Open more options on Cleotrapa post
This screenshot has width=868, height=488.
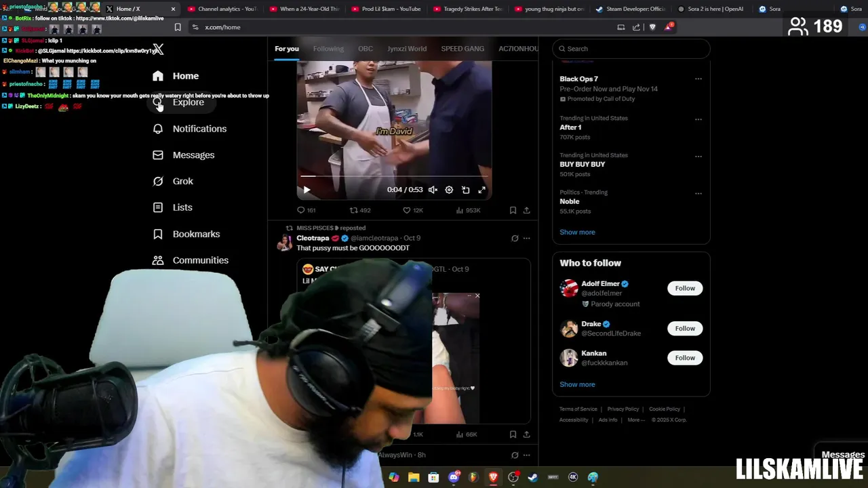point(526,239)
